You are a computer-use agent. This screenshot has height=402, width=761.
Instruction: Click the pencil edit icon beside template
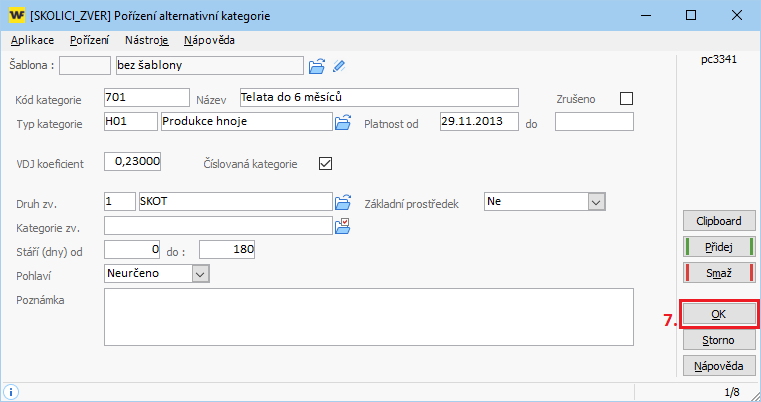pyautogui.click(x=339, y=66)
